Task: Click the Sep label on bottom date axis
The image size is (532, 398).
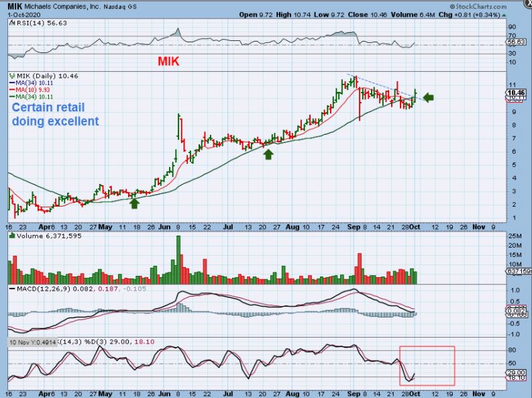Action: (354, 394)
